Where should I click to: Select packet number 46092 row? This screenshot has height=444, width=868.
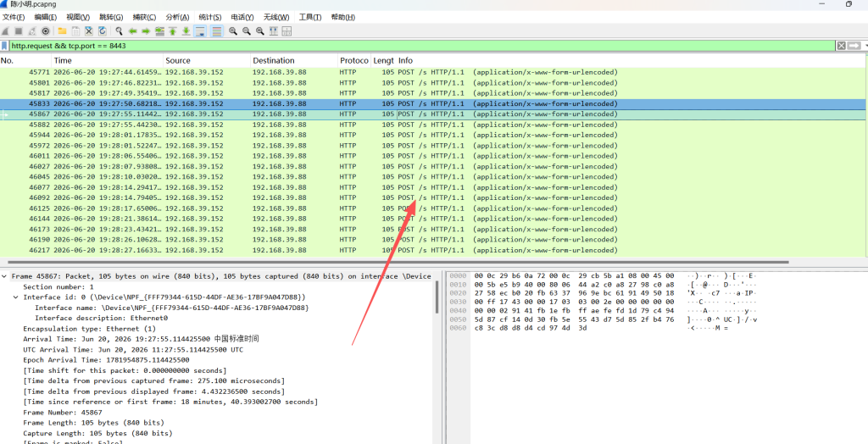[431, 197]
